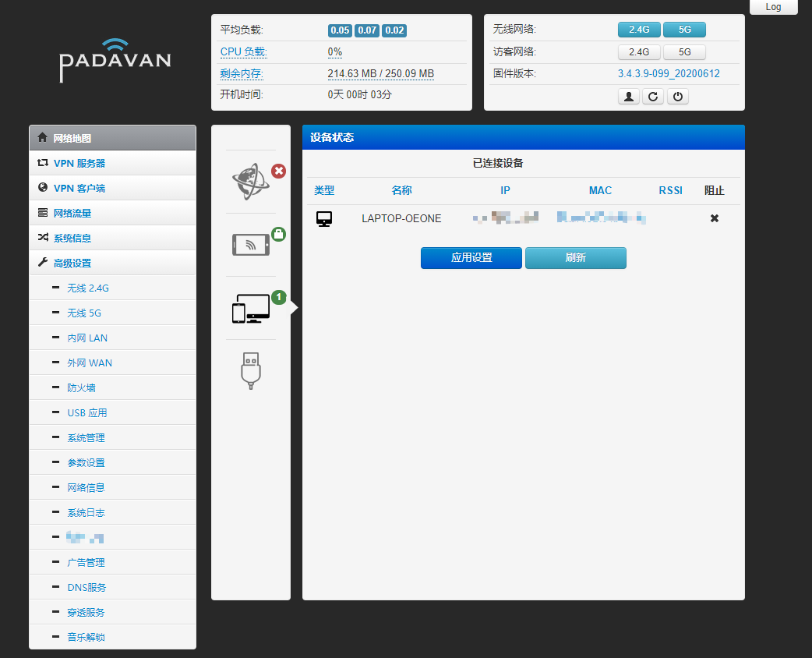Click the 0.02 load average badge
The height and width of the screenshot is (658, 812).
pyautogui.click(x=394, y=30)
